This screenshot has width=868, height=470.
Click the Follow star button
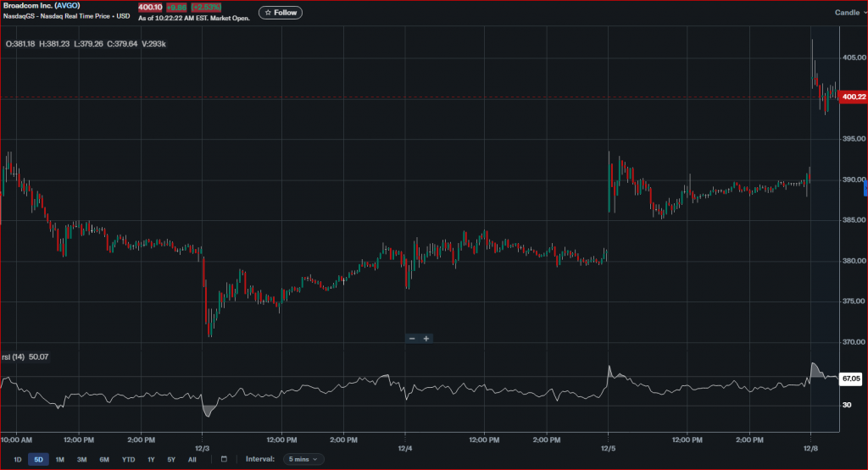click(x=281, y=13)
